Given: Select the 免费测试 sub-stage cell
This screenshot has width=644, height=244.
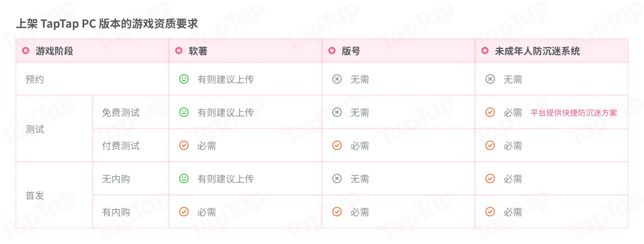Looking at the screenshot, I should click(121, 113).
